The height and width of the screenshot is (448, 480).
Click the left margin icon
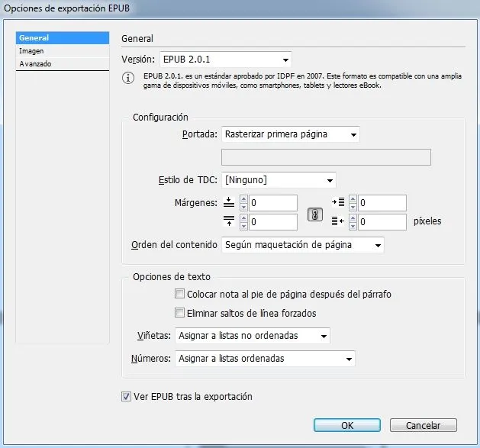pyautogui.click(x=338, y=201)
